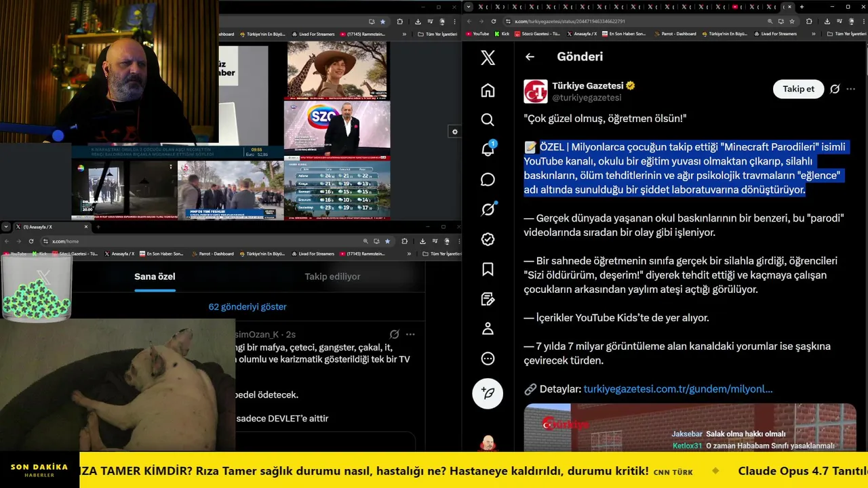
Task: Close the active tab in right browser
Action: (x=789, y=7)
